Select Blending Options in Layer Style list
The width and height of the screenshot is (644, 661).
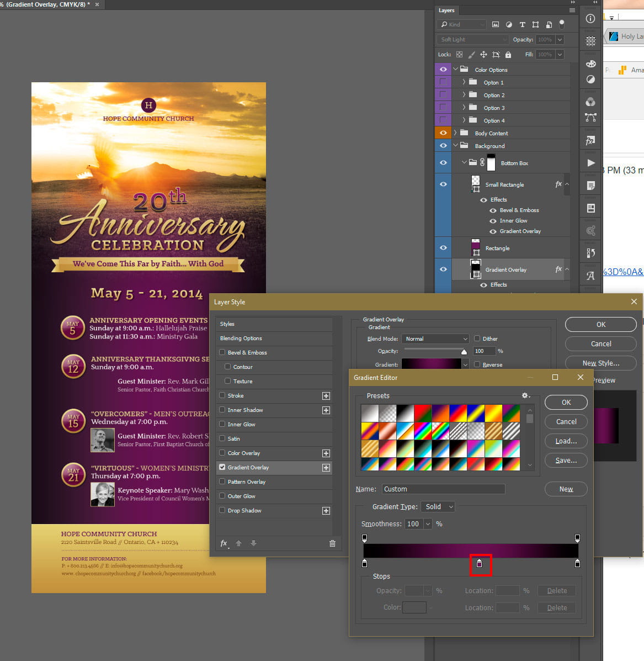[241, 339]
